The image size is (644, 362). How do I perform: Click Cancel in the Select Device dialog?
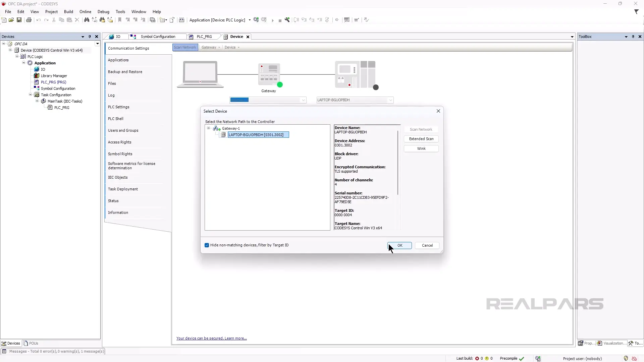(x=427, y=245)
